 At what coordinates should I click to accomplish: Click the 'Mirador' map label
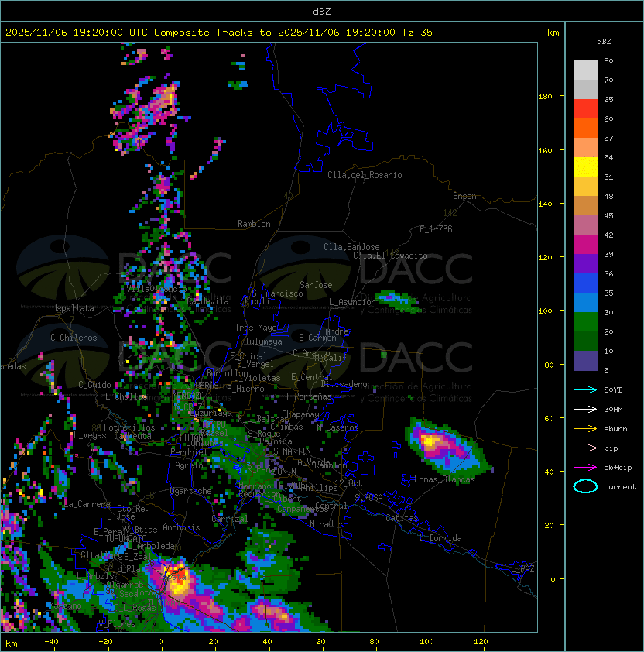tap(326, 524)
